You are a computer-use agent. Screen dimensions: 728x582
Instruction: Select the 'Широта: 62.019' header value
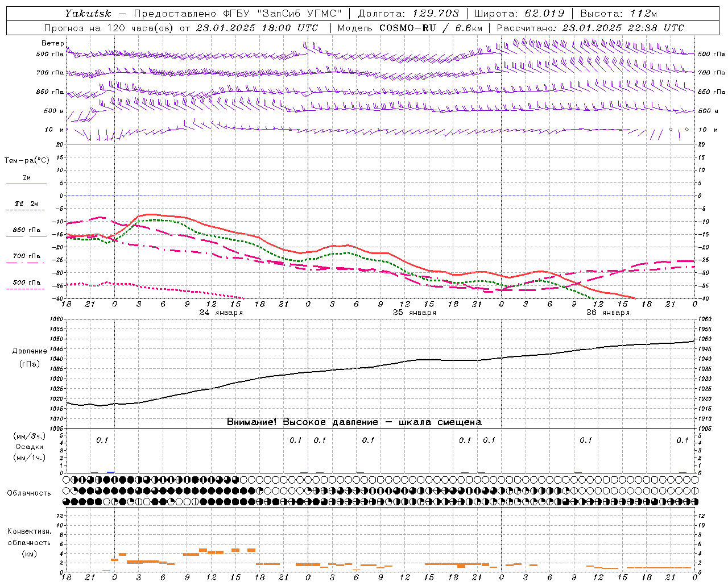[x=519, y=13]
